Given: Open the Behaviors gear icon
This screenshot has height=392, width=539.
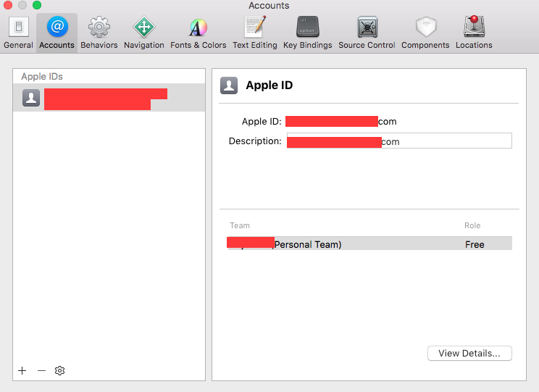Looking at the screenshot, I should point(99,33).
